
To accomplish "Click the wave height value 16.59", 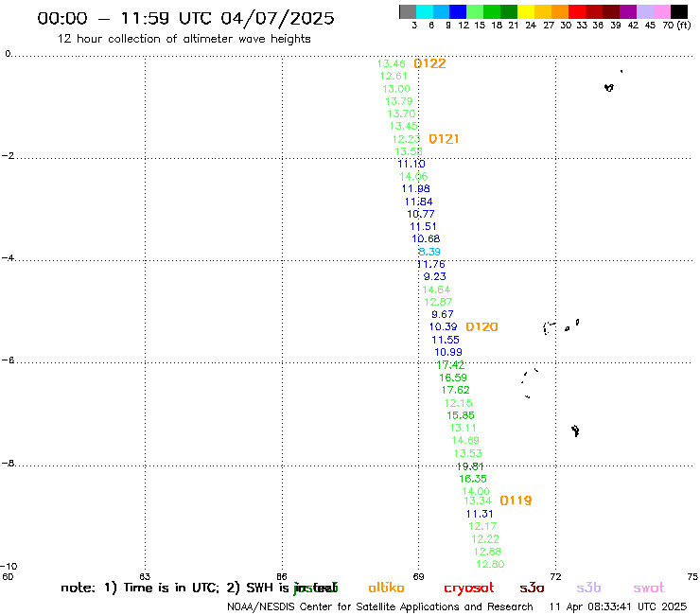I will coord(453,378).
